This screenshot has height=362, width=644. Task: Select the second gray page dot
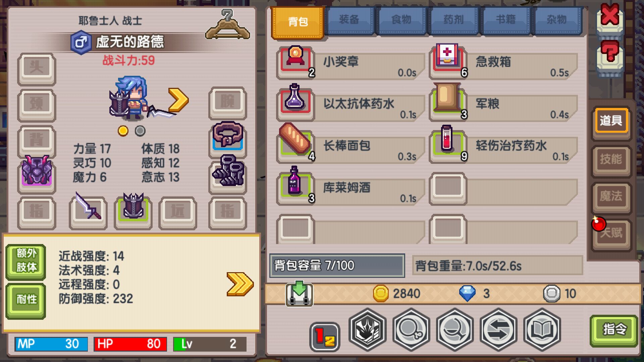(x=140, y=131)
